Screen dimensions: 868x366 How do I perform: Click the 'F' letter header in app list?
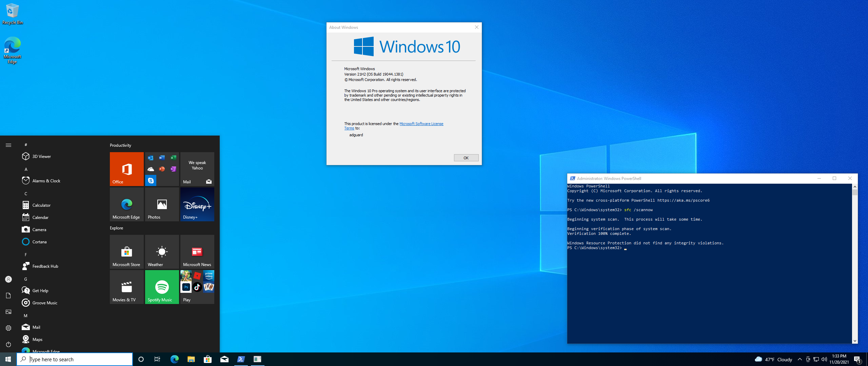[26, 255]
